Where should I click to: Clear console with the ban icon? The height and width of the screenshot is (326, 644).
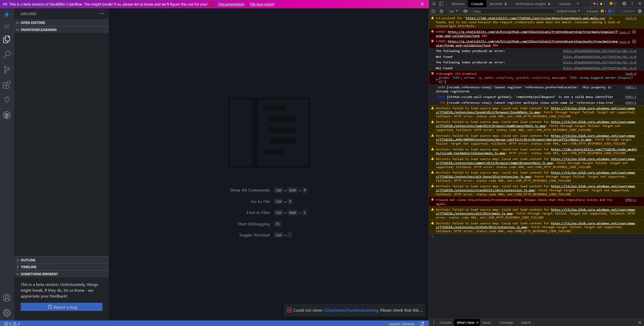[x=441, y=11]
